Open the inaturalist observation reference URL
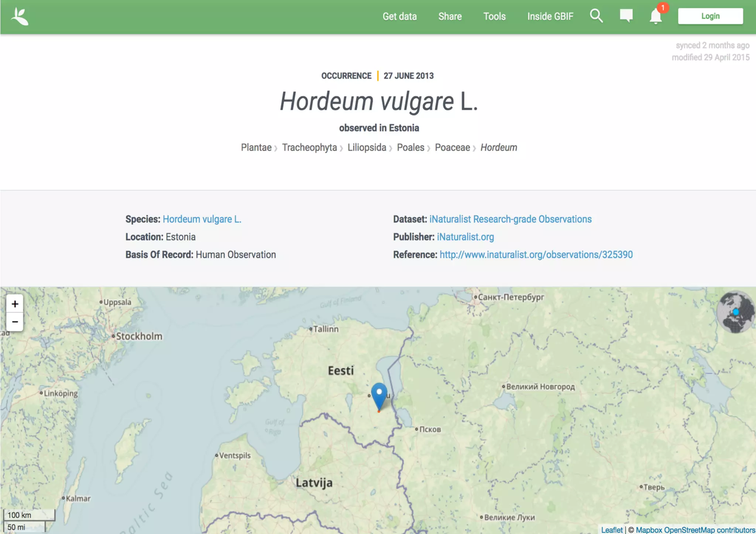This screenshot has height=534, width=756. point(536,255)
